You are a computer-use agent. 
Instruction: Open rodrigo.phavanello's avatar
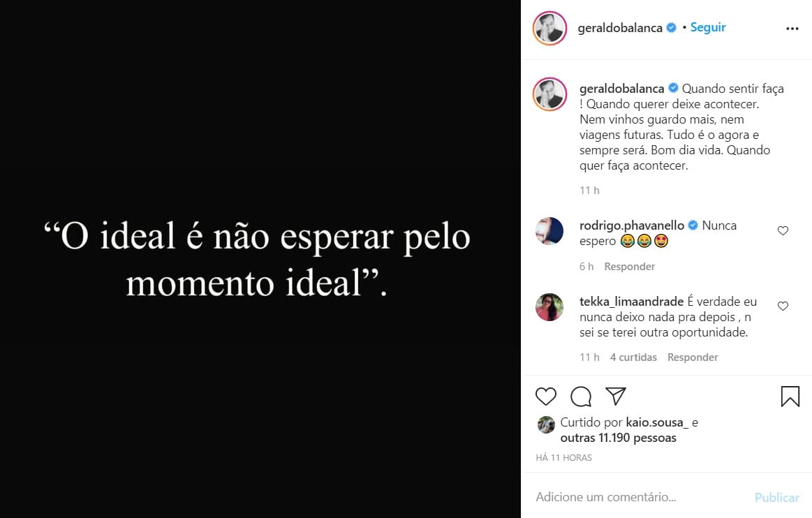pos(549,231)
